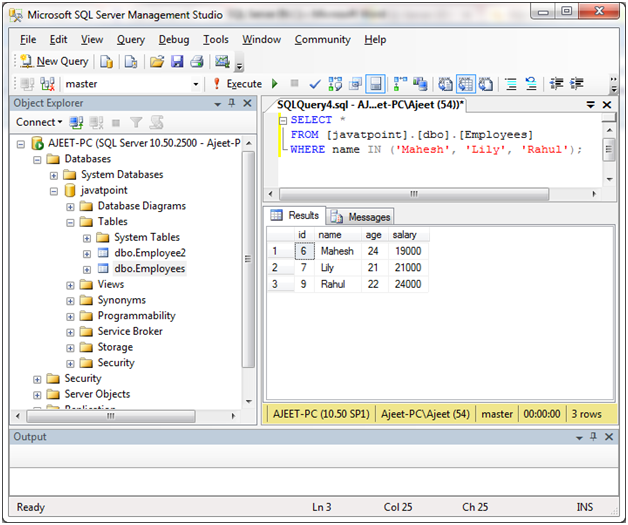Viewport: 628px width, 525px height.
Task: Click the Save file toolbar icon
Action: (177, 62)
